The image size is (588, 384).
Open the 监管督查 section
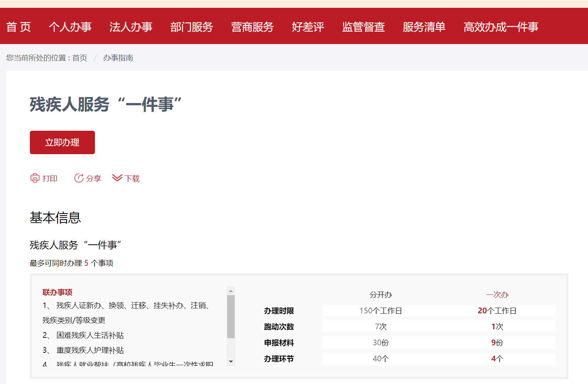tap(363, 27)
